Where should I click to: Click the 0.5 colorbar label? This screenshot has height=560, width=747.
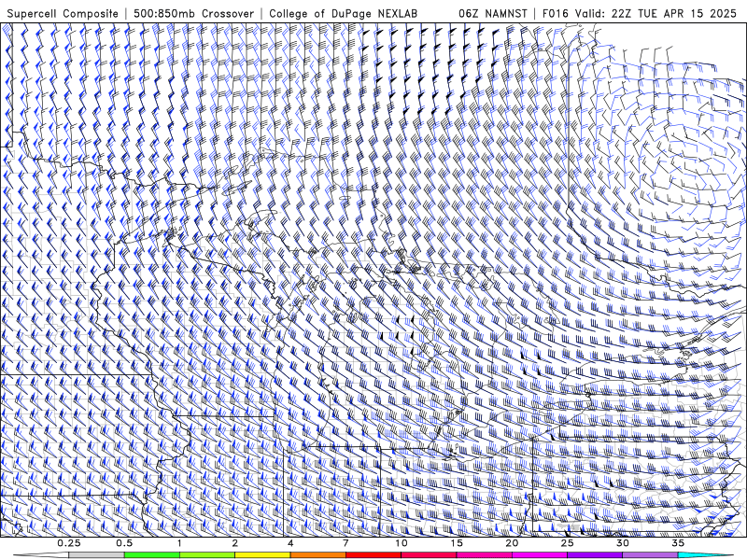(124, 543)
